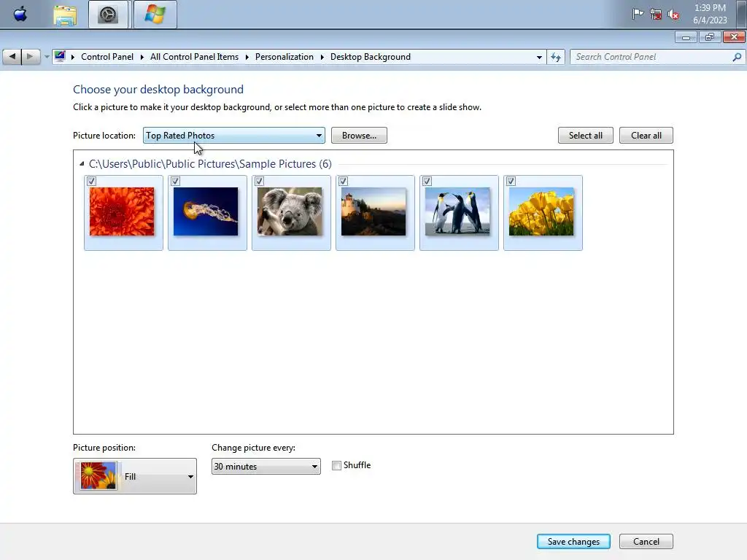Image resolution: width=747 pixels, height=560 pixels.
Task: Select the koala thumbnail
Action: (x=290, y=211)
